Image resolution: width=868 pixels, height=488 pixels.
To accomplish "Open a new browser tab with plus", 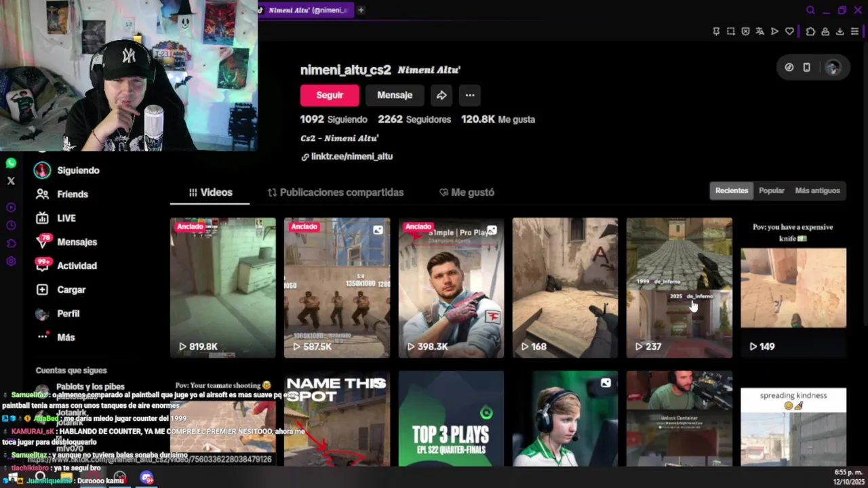I will point(361,10).
